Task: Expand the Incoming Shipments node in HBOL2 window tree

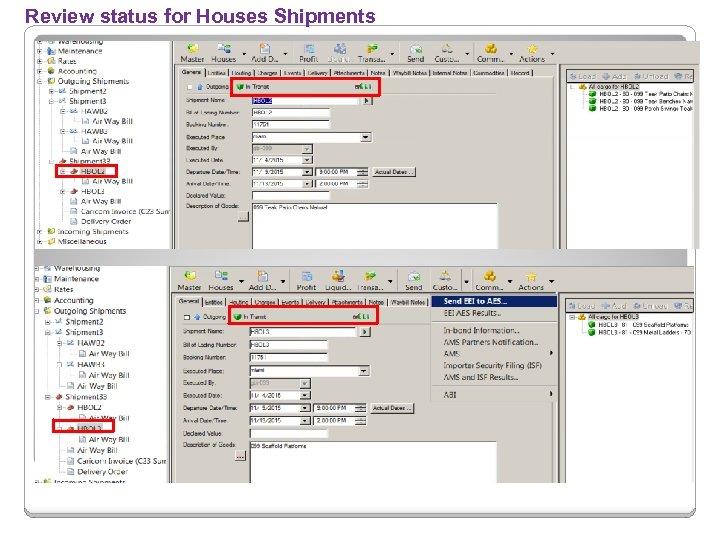Action: click(x=40, y=231)
